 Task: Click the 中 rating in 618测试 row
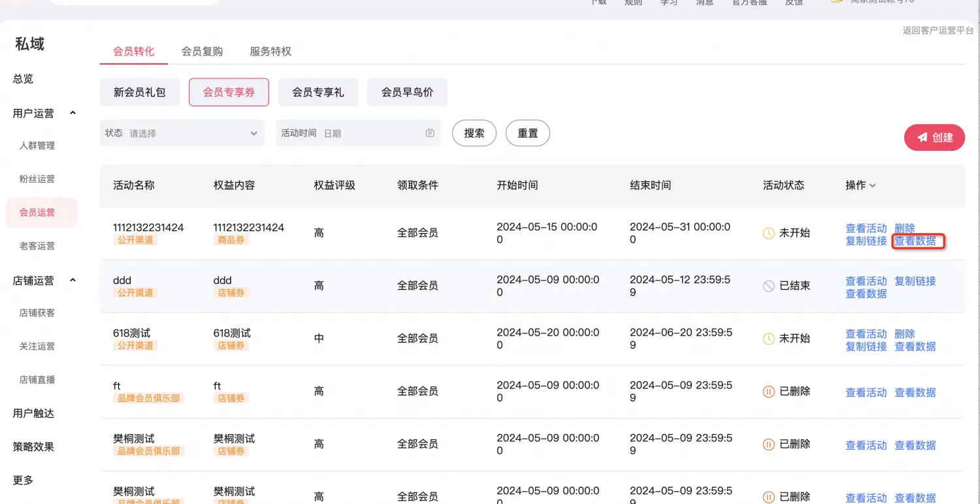(319, 339)
